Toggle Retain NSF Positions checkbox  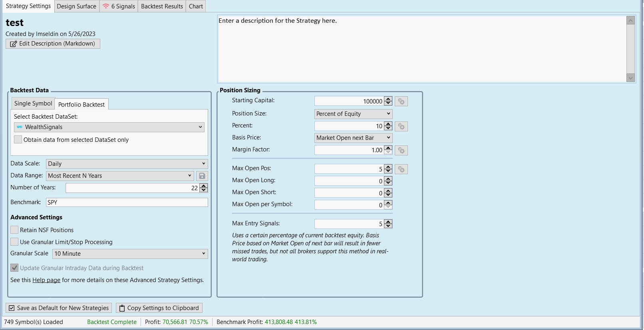click(14, 230)
